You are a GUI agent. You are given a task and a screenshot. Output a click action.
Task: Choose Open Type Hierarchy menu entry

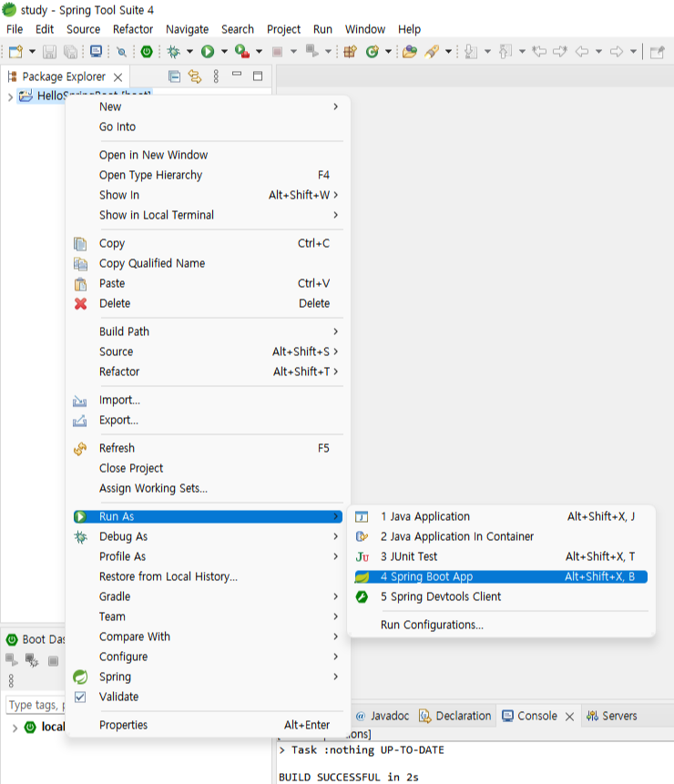click(208, 175)
